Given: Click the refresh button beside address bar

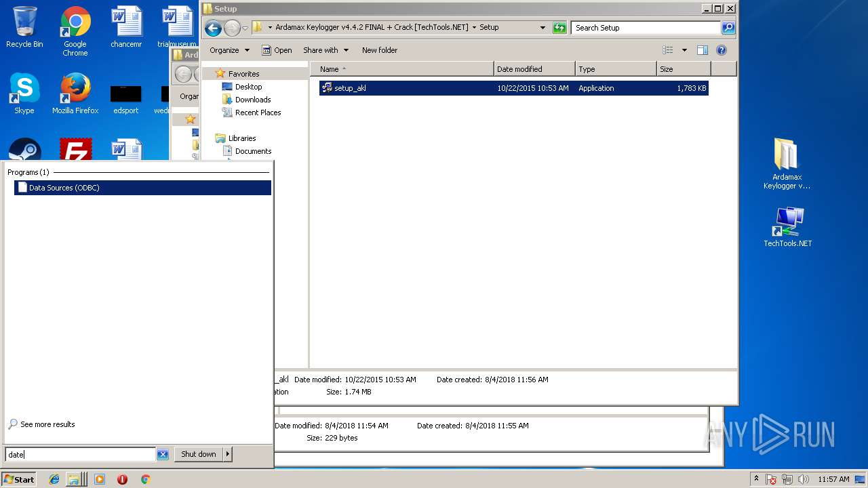Looking at the screenshot, I should coord(559,28).
